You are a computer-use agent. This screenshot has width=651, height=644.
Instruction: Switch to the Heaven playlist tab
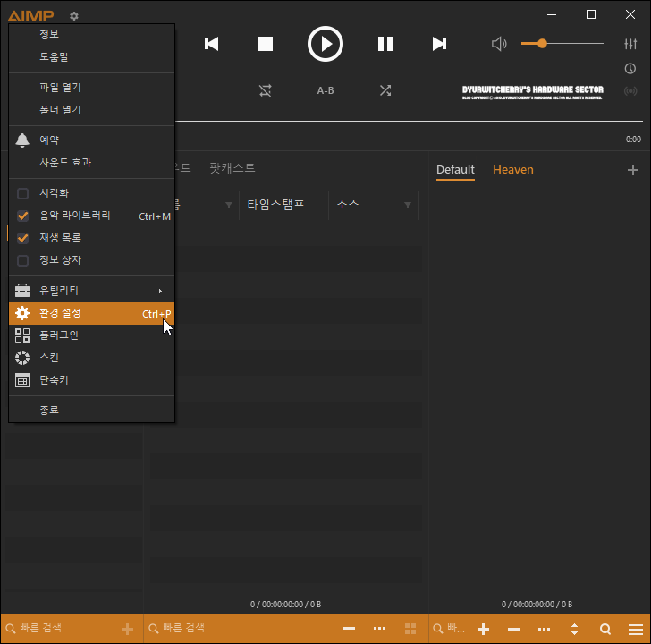tap(512, 170)
